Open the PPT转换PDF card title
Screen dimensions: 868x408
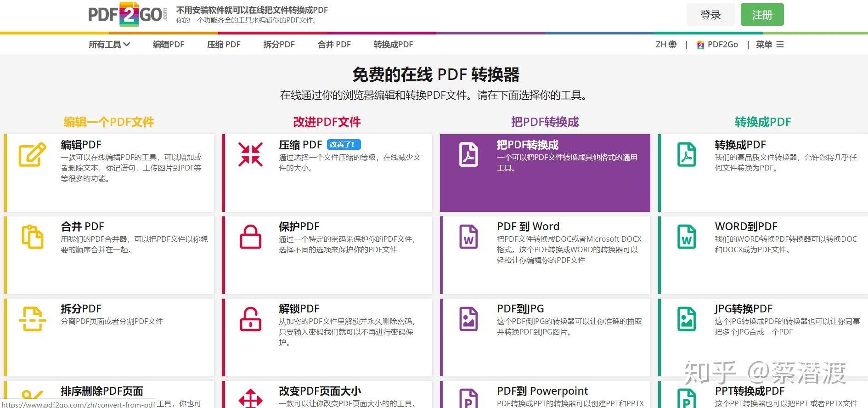coord(750,391)
